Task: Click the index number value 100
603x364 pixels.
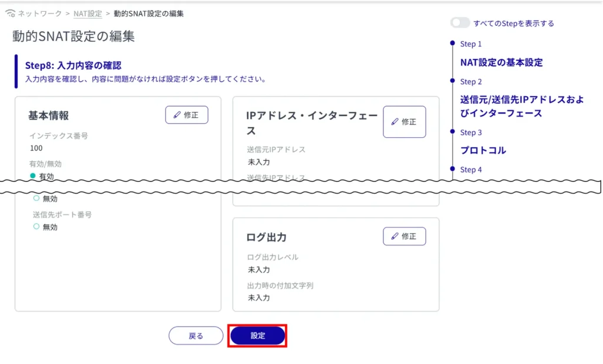Action: [36, 148]
